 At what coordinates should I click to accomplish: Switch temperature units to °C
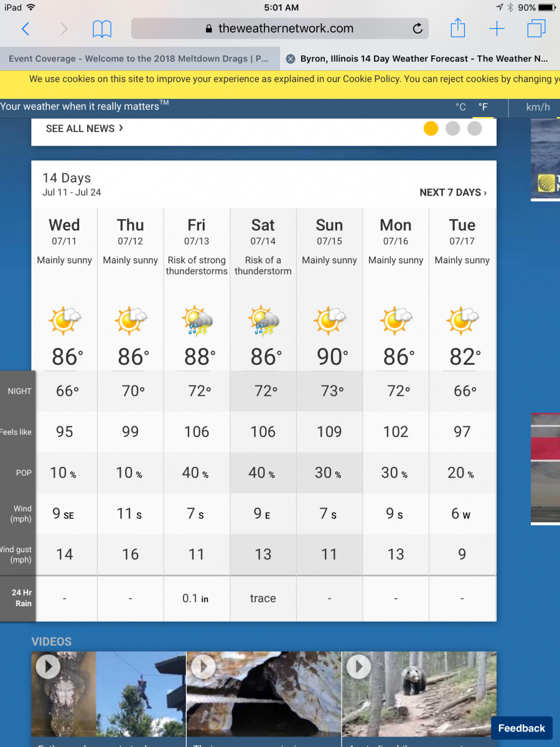(460, 107)
